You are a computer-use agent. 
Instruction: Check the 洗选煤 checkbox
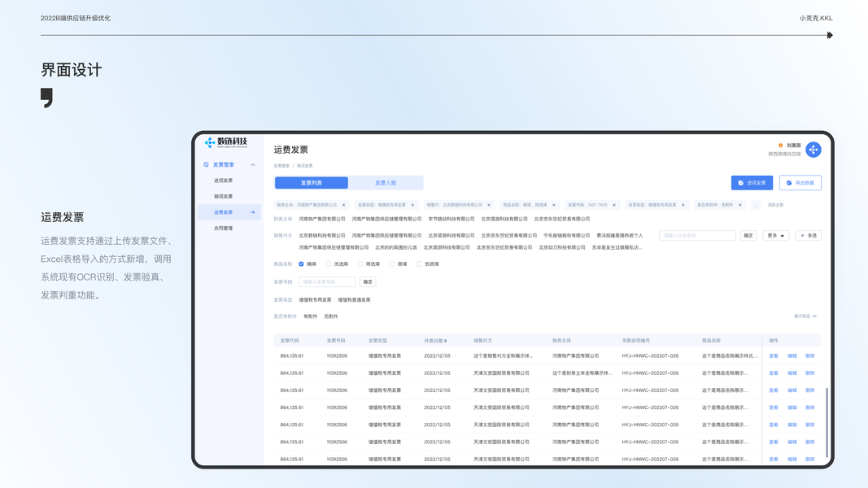329,264
